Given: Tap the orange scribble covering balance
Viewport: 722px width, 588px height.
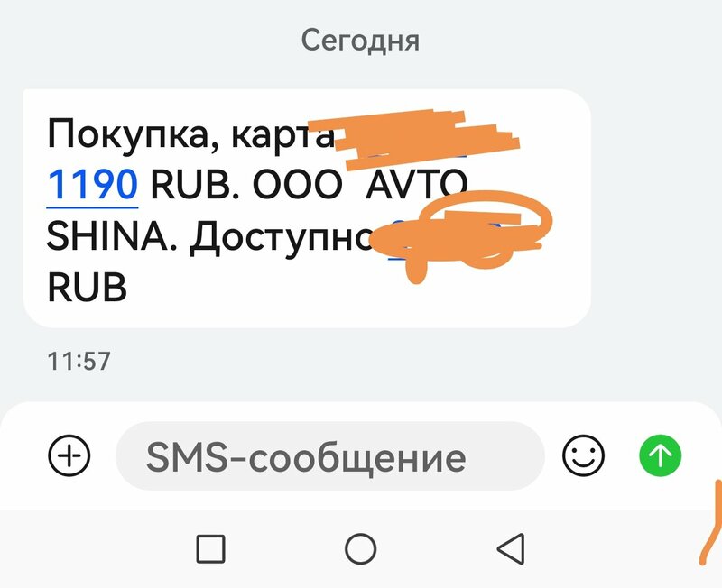Looking at the screenshot, I should point(460,236).
